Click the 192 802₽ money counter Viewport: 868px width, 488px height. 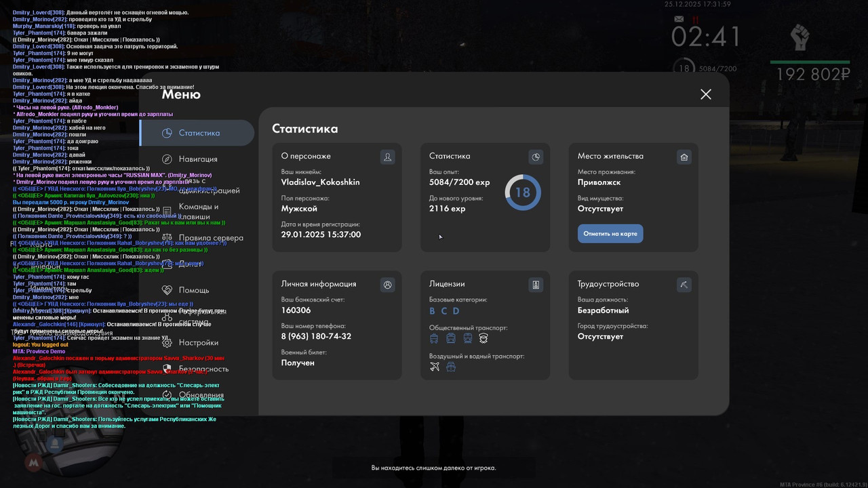tap(813, 75)
